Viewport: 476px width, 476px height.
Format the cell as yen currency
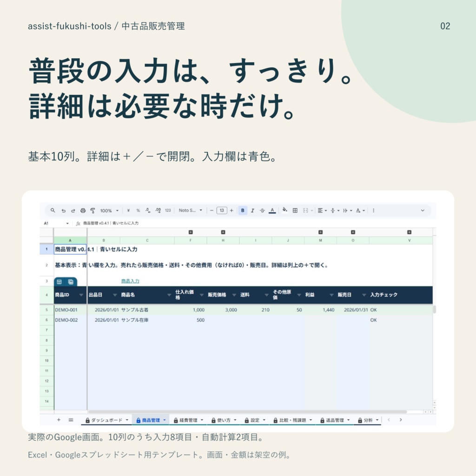point(128,211)
